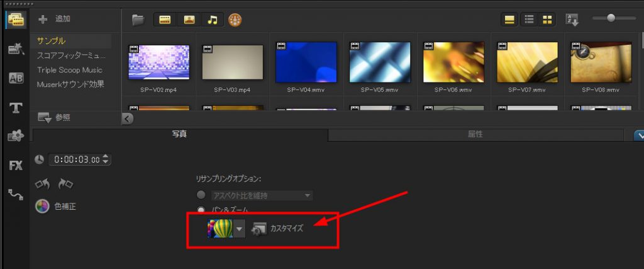This screenshot has height=269, width=644.
Task: Open the Media library panel icon
Action: point(14,20)
